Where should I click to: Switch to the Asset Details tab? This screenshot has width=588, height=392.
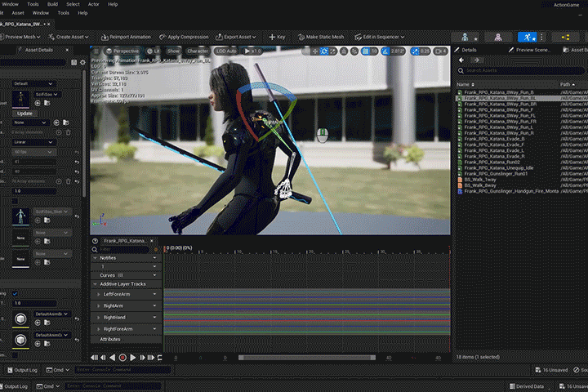point(39,50)
